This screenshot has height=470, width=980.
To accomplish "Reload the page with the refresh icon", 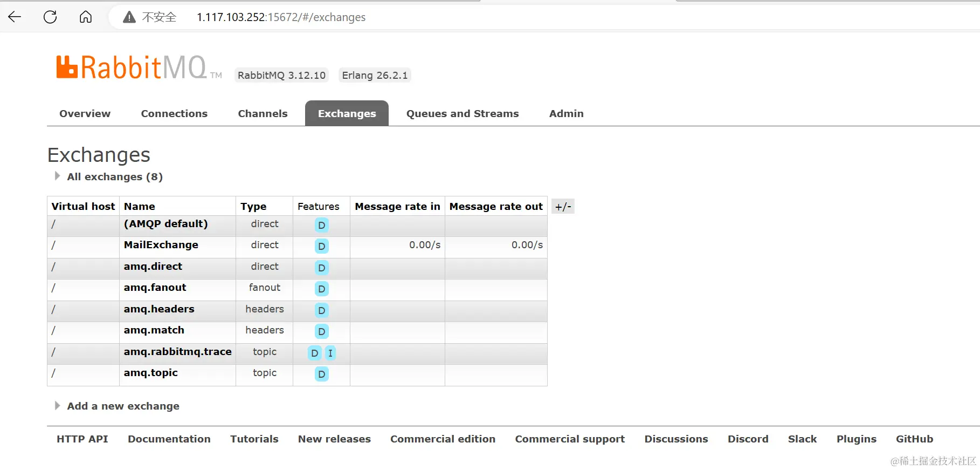I will (50, 17).
